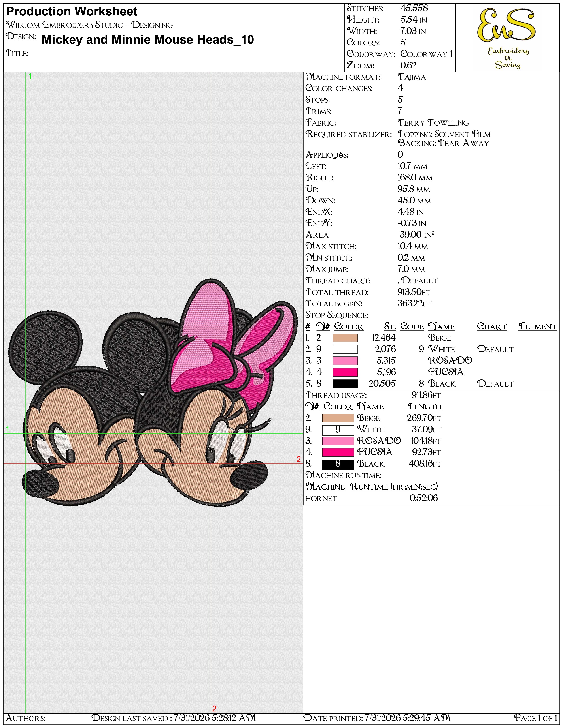Image resolution: width=563 pixels, height=728 pixels.
Task: Click the "Length" column header in Thread Usage
Action: [x=425, y=407]
